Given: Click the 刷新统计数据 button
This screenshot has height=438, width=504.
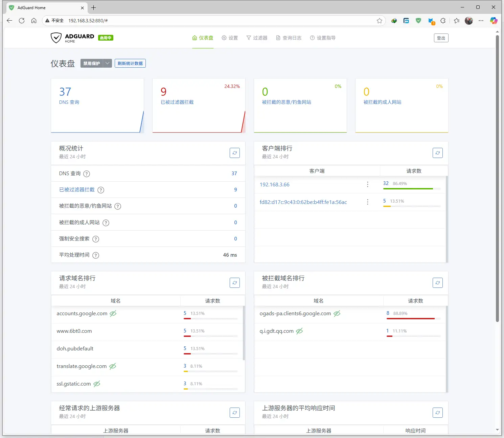Looking at the screenshot, I should [130, 63].
